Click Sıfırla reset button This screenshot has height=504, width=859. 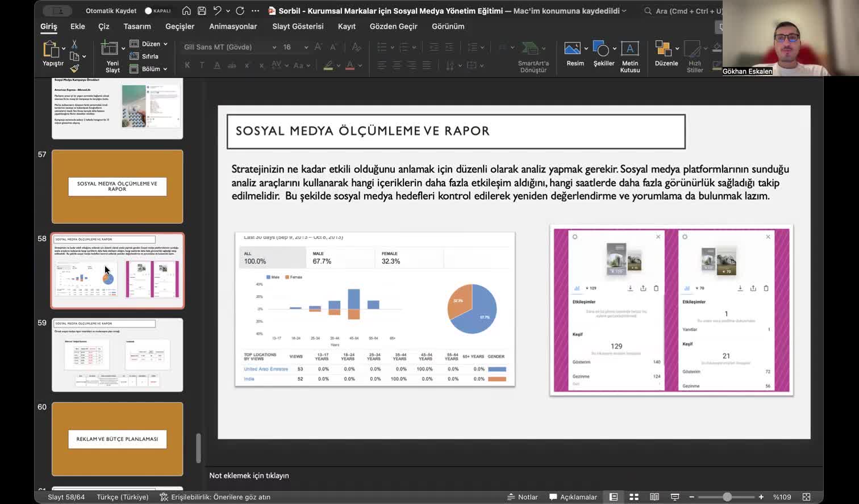(x=144, y=56)
